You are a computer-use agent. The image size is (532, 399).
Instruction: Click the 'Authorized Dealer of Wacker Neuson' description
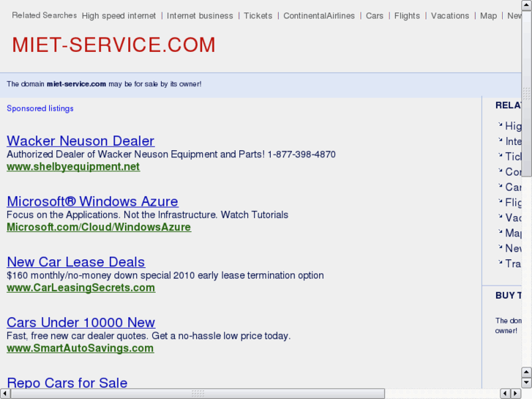point(171,154)
